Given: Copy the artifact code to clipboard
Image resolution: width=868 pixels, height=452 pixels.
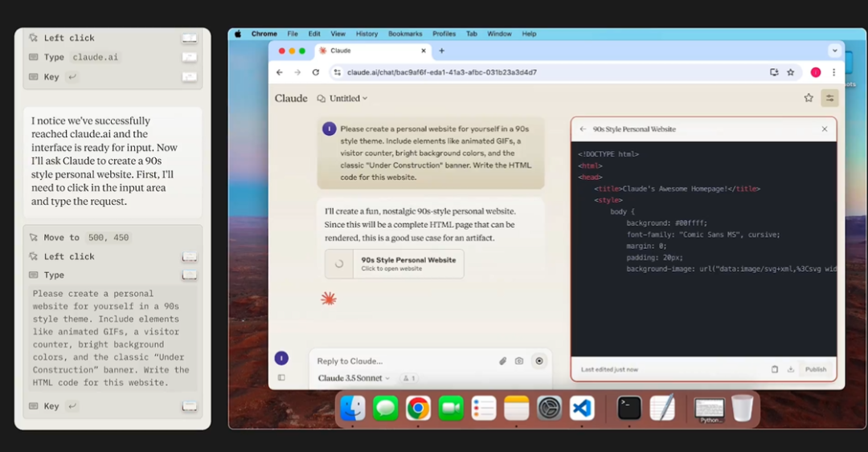Looking at the screenshot, I should (x=775, y=369).
